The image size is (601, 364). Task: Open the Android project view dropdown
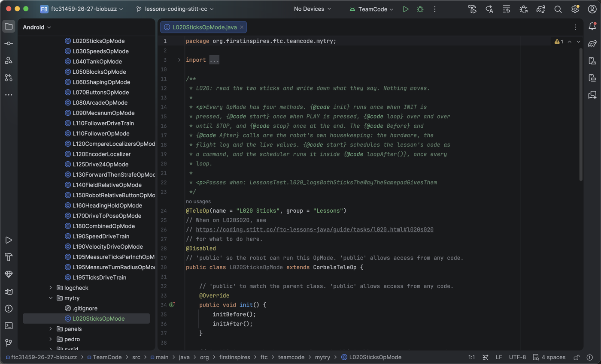tap(37, 27)
